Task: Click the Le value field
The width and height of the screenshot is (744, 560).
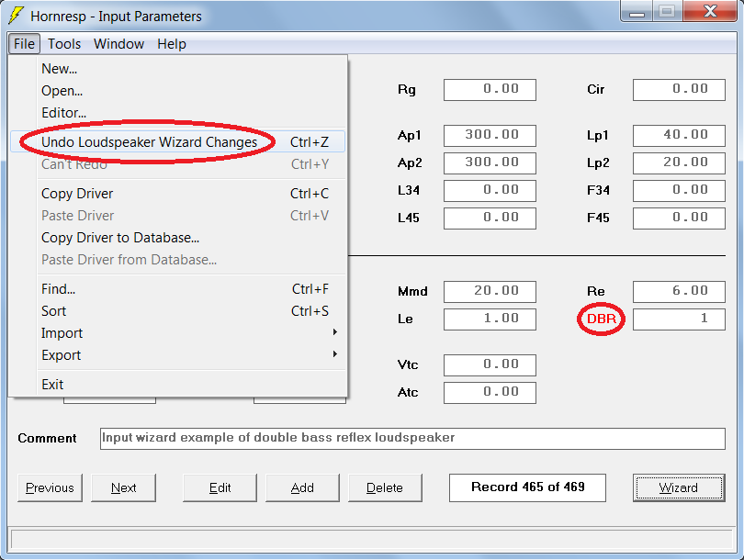Action: [x=490, y=319]
